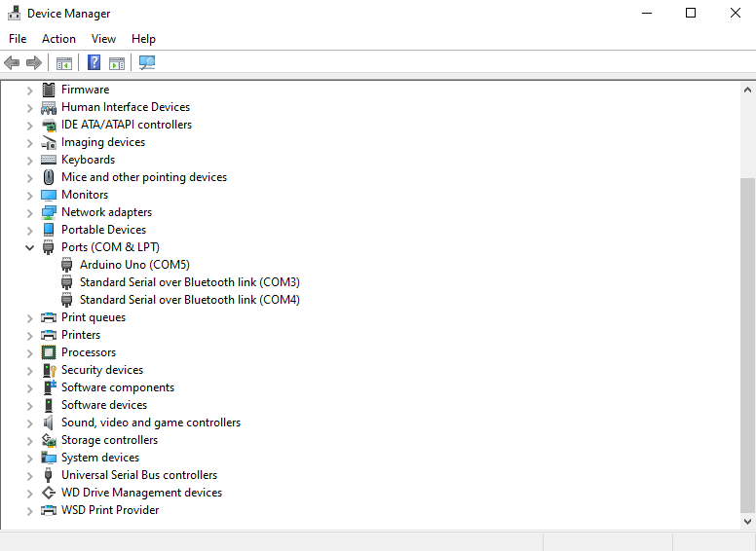Expand the Human Interface Devices category
Image resolution: width=756 pixels, height=551 pixels.
pos(29,107)
